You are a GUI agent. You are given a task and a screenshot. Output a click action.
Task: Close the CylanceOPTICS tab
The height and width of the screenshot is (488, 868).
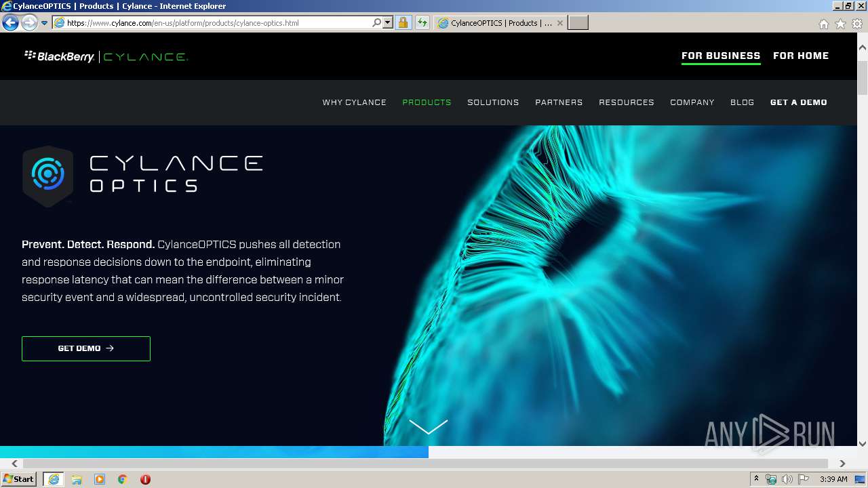point(560,22)
